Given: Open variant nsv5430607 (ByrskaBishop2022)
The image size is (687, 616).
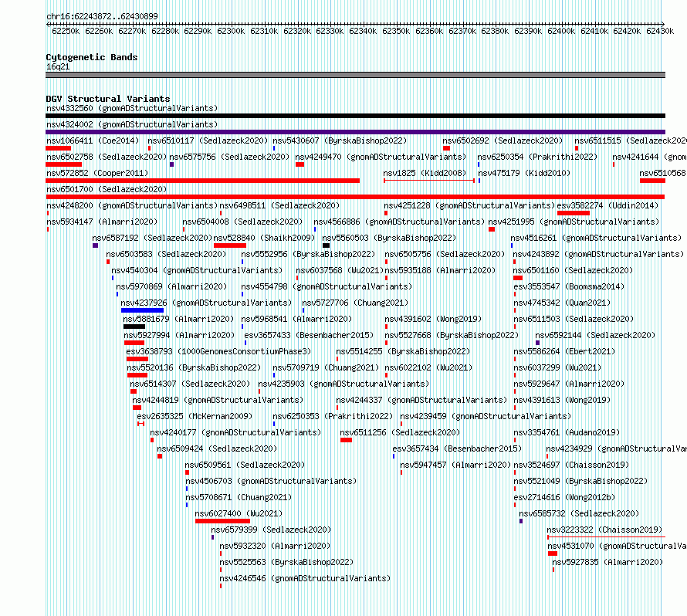Looking at the screenshot, I should (340, 140).
